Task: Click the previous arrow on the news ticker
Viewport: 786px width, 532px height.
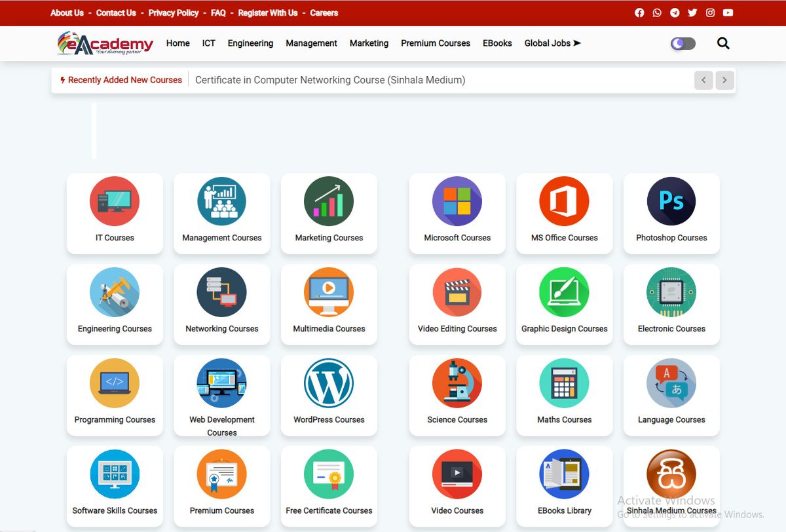Action: pos(703,80)
